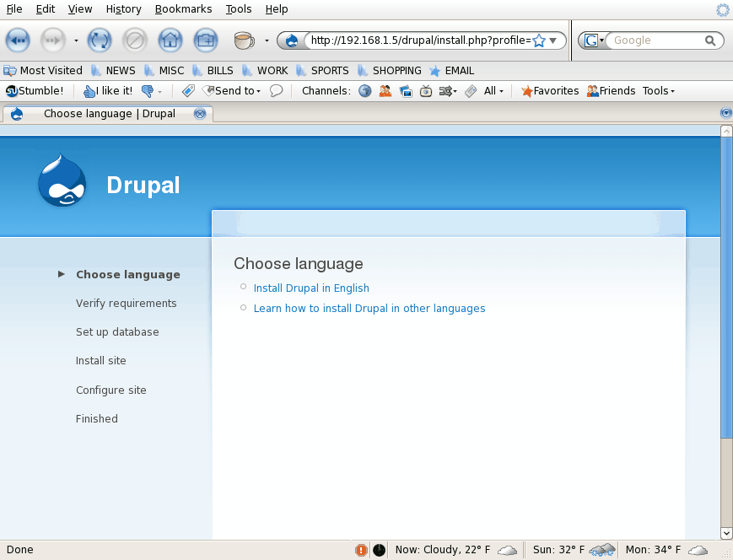Screen dimensions: 733x560
Task: Open the dropdown beside the coffee cup
Action: [x=267, y=40]
